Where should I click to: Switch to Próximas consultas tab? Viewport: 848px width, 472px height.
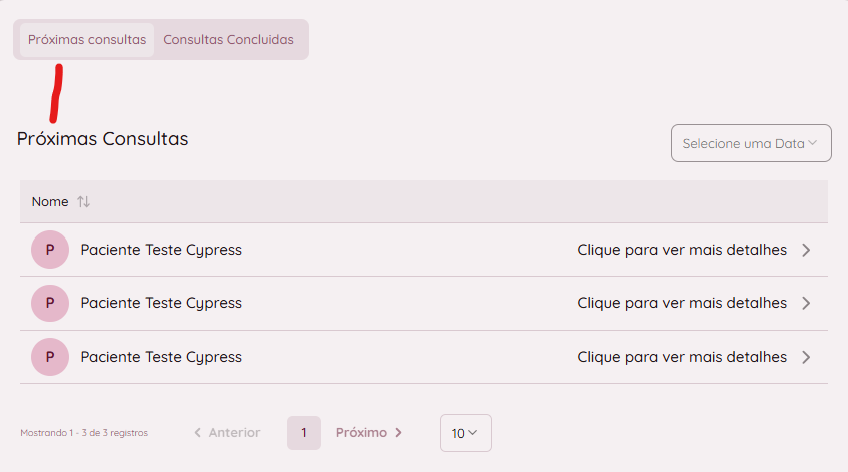[x=87, y=40]
